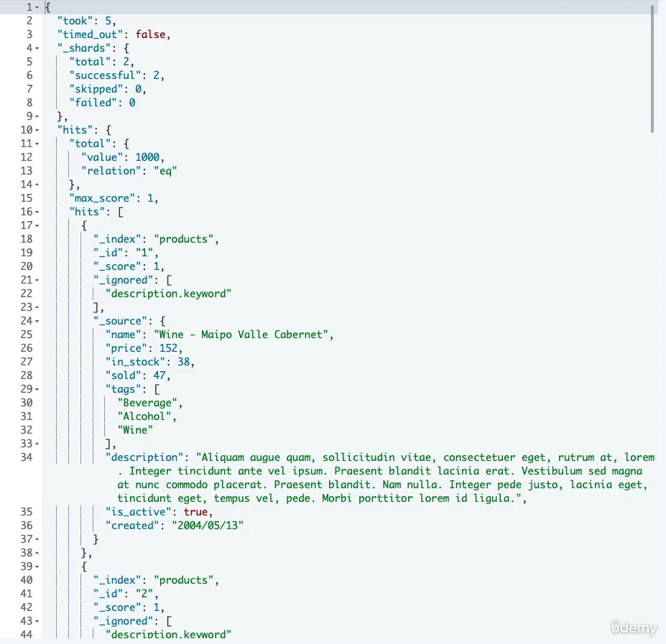This screenshot has height=644, width=666.
Task: Collapse the second document's "_ignored" array
Action: point(37,620)
